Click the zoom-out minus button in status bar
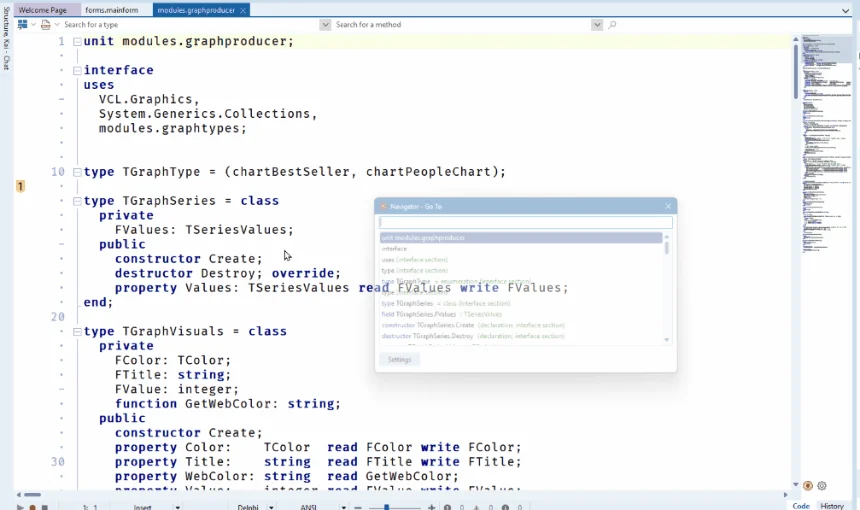Image resolution: width=860 pixels, height=510 pixels. coord(358,507)
